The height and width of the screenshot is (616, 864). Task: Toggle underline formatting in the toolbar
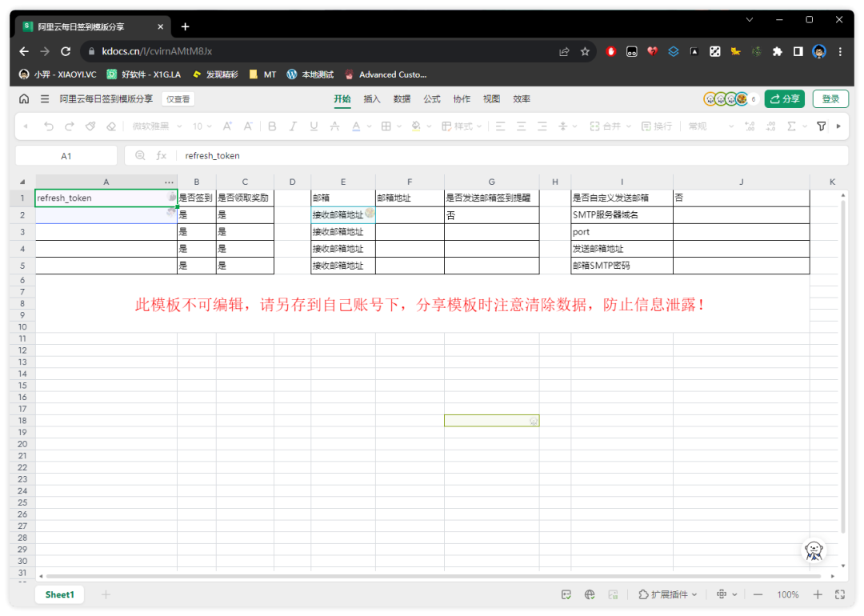coord(314,126)
